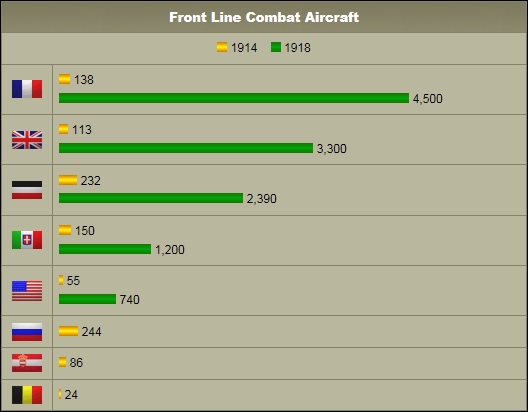Select Austria-Hungary's yellow 86 bar
This screenshot has height=412, width=528.
62,362
